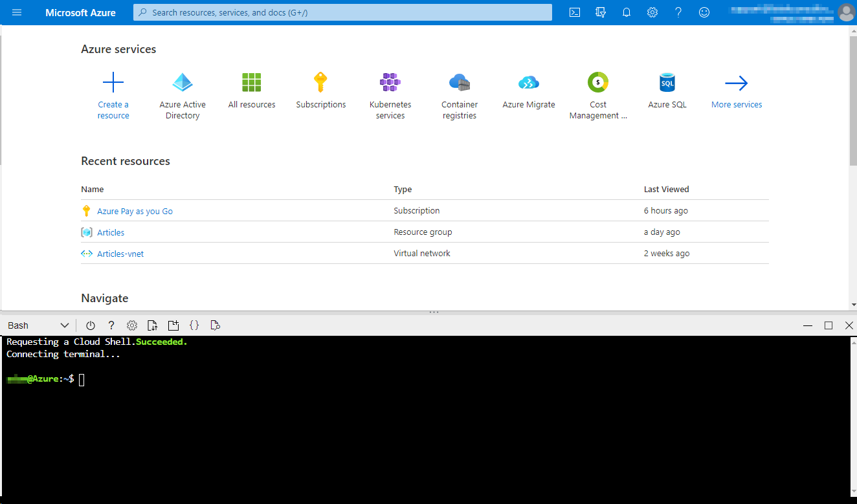Screen dimensions: 857x504
Task: Expand the Bash shell type dropdown
Action: click(38, 325)
